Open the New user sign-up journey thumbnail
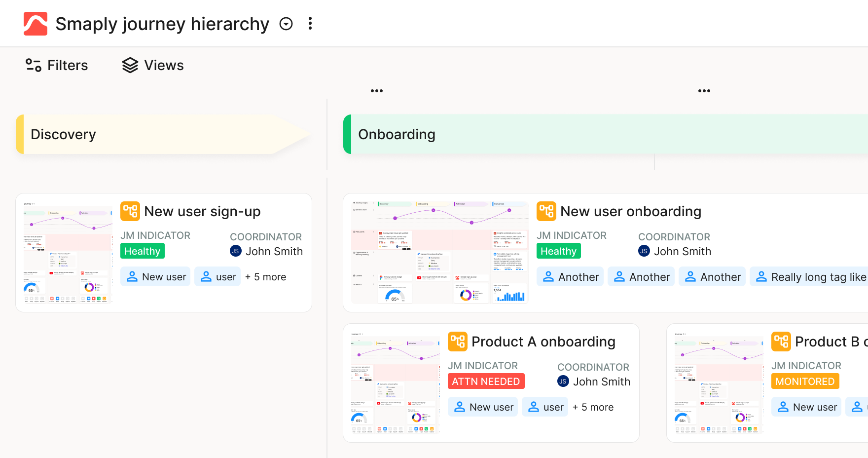 coord(68,253)
